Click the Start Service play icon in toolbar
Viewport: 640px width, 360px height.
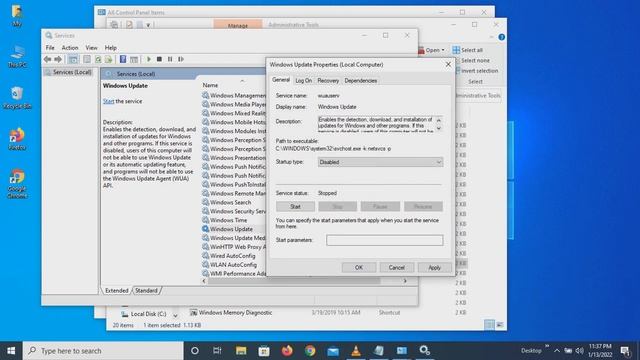tap(149, 59)
